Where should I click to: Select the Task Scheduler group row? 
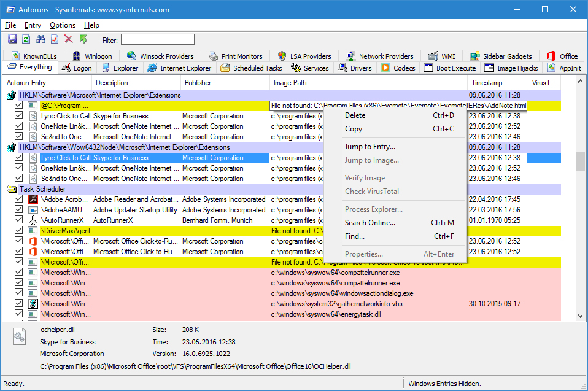pos(284,189)
